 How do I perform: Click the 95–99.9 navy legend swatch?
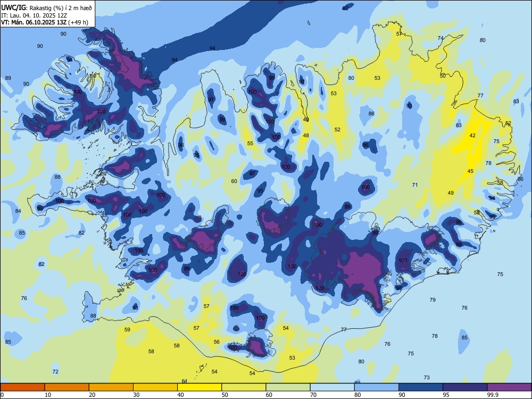[x=465, y=387]
